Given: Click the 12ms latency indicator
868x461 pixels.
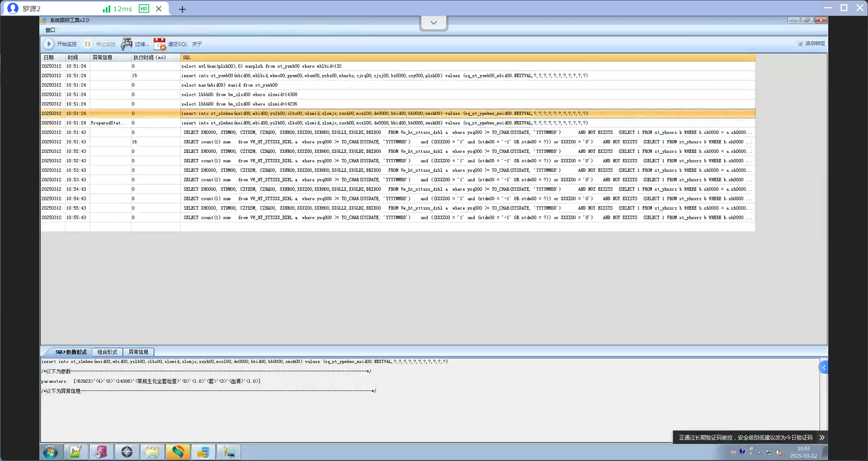Looking at the screenshot, I should (123, 9).
